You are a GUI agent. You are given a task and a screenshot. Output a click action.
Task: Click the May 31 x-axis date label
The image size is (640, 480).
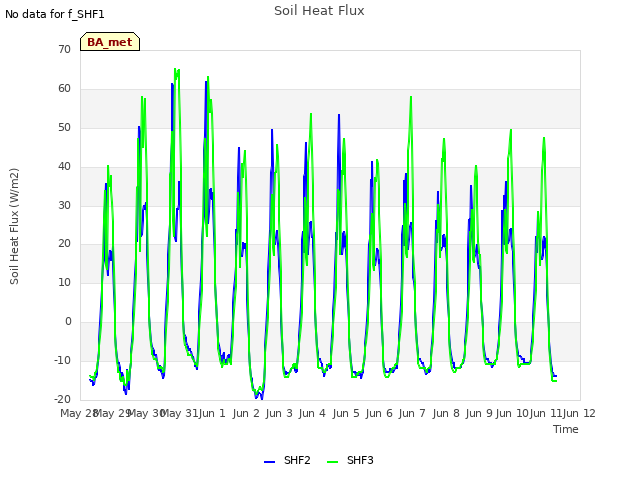pos(180,413)
